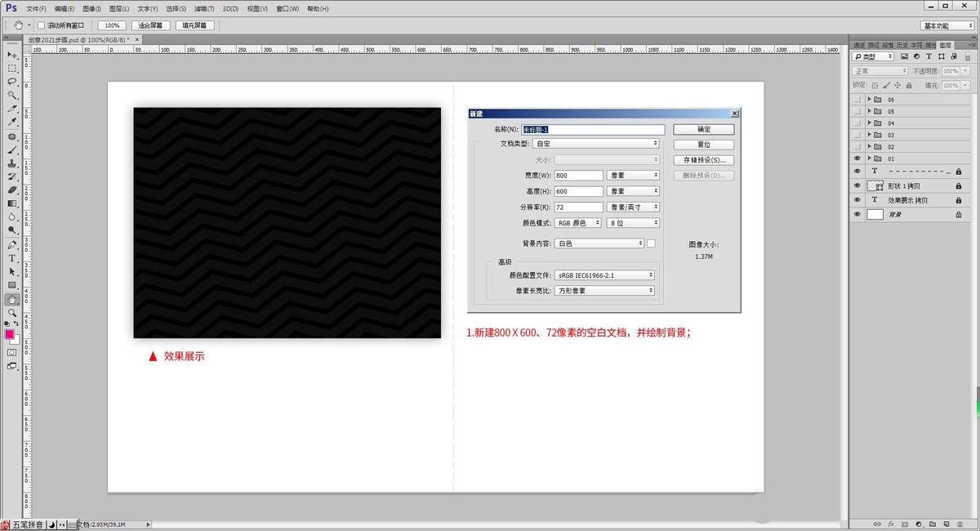The width and height of the screenshot is (980, 531).
Task: Open the blend mode 正常 dropdown
Action: pos(880,71)
